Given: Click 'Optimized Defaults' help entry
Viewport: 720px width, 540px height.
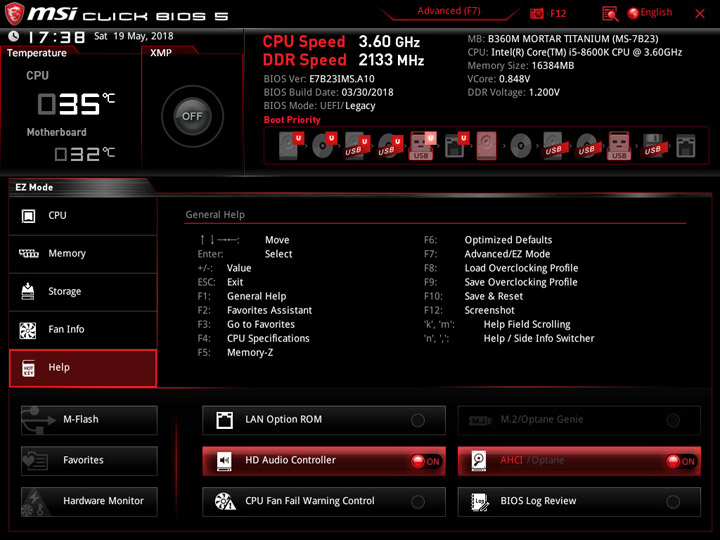Looking at the screenshot, I should coord(508,240).
